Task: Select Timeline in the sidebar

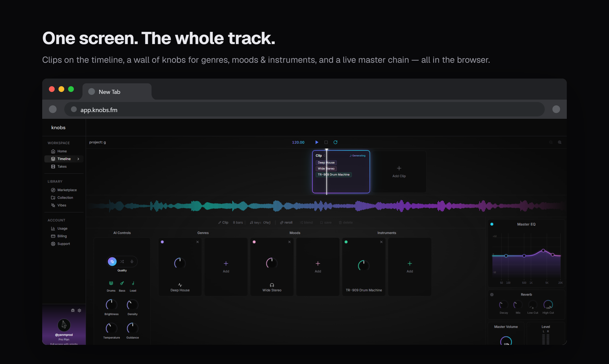Action: (64, 159)
